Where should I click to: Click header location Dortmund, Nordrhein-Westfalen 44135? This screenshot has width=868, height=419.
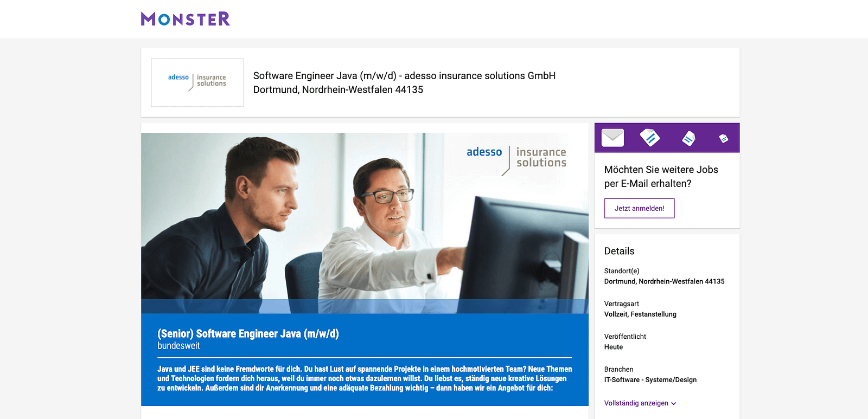[x=338, y=90]
